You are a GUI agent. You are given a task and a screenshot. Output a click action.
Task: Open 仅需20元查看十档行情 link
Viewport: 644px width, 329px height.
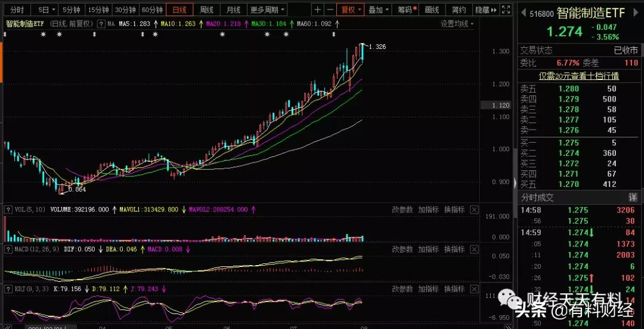(x=578, y=76)
